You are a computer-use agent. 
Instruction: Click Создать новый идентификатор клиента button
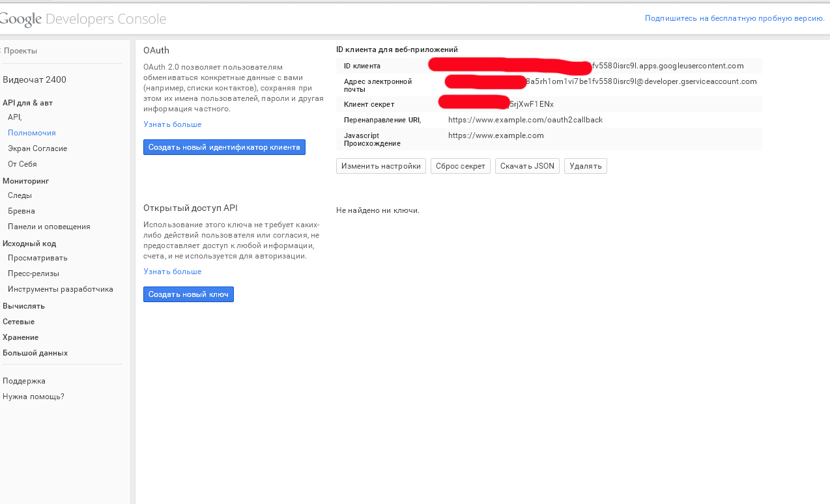[224, 147]
